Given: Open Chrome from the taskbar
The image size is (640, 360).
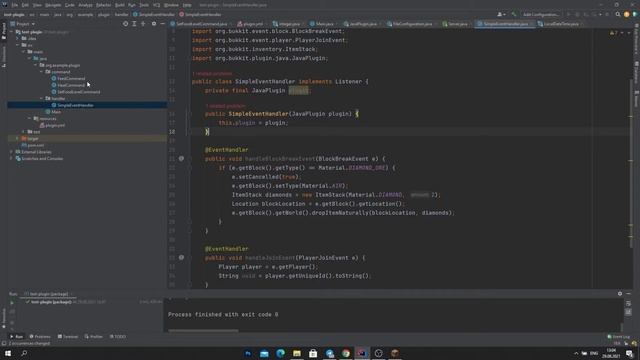Looking at the screenshot, I should (x=346, y=353).
